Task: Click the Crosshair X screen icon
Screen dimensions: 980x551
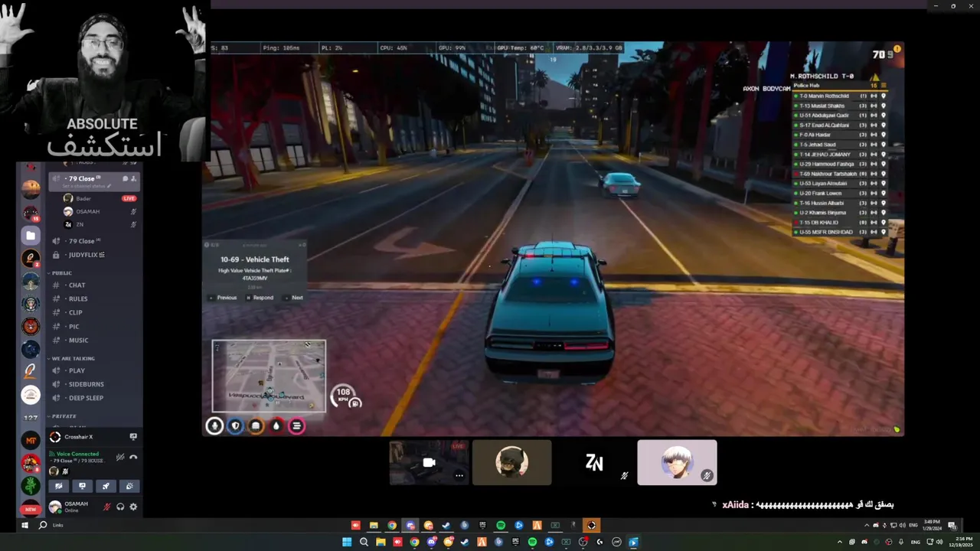Action: (x=133, y=437)
